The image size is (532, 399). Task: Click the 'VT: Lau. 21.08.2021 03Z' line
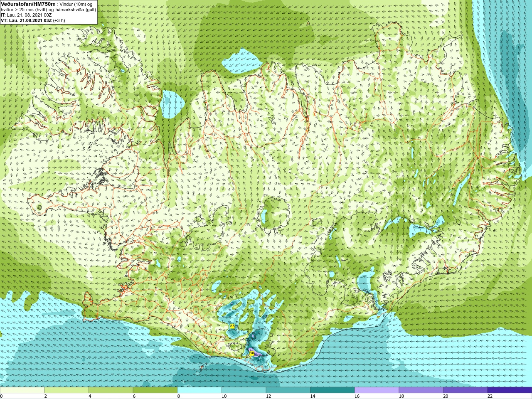[x=26, y=20]
